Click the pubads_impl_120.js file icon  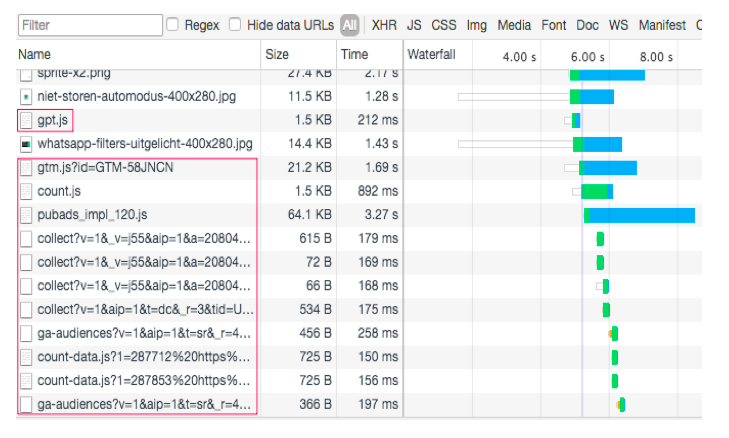click(x=27, y=214)
